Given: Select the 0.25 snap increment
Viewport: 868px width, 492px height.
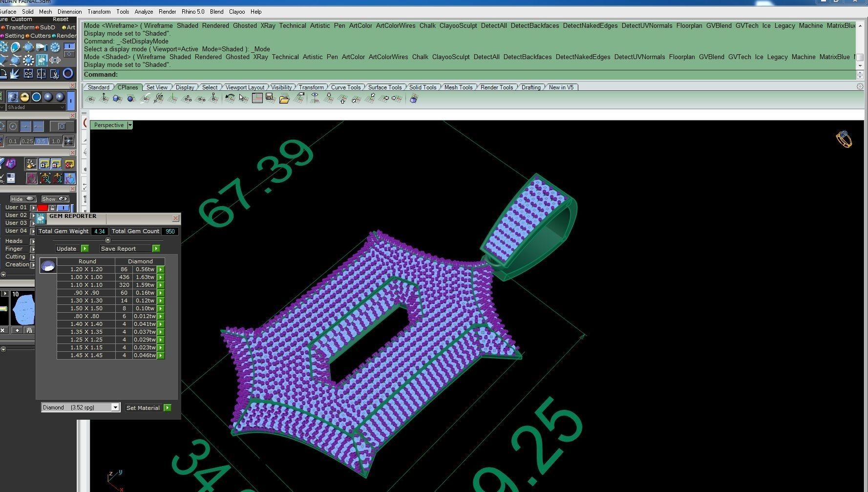Looking at the screenshot, I should (27, 141).
